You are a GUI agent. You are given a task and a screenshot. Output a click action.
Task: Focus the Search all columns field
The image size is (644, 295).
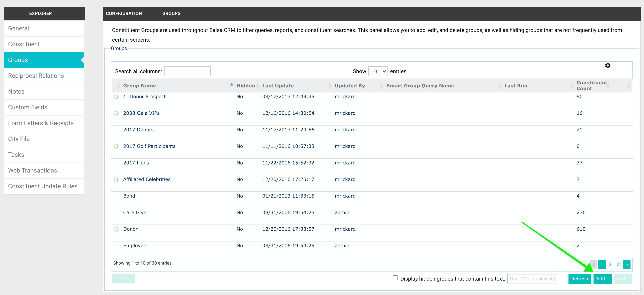pyautogui.click(x=187, y=71)
